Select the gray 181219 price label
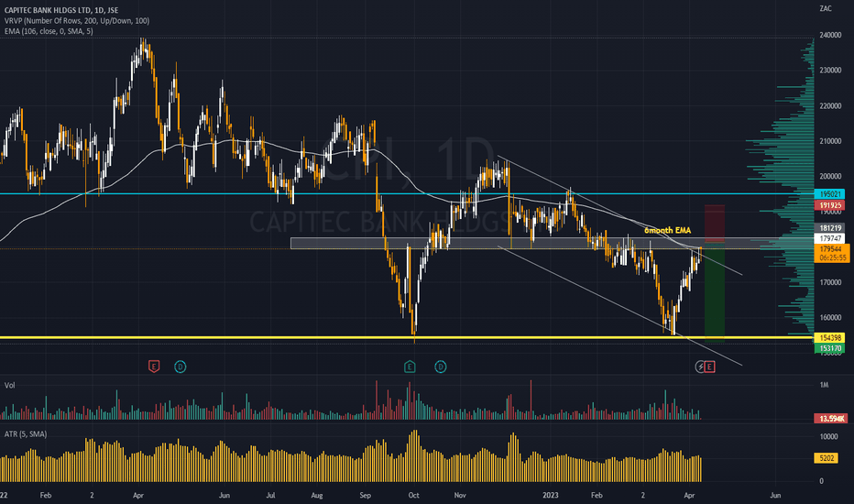This screenshot has height=504, width=854. pyautogui.click(x=830, y=228)
